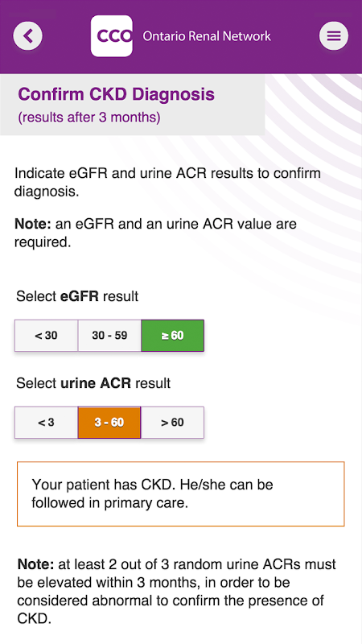This screenshot has height=644, width=362.
Task: Click the note about 2 of 3 random urine ACRs
Action: [x=177, y=592]
